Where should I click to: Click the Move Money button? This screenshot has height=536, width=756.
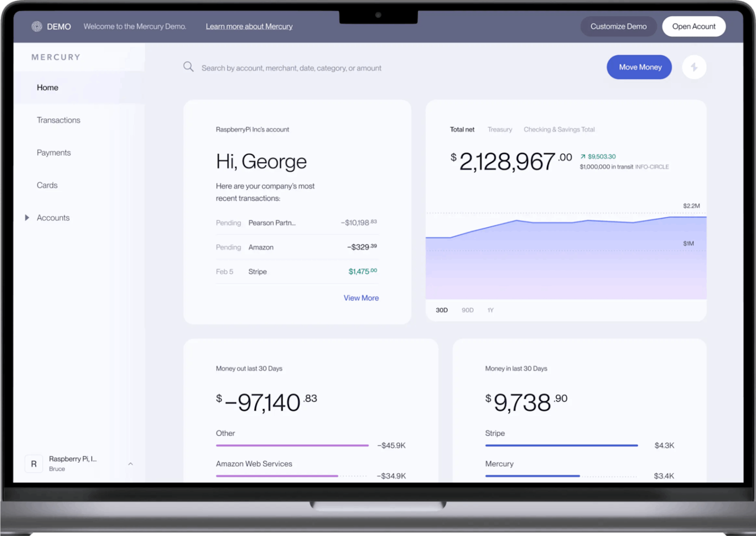click(639, 67)
